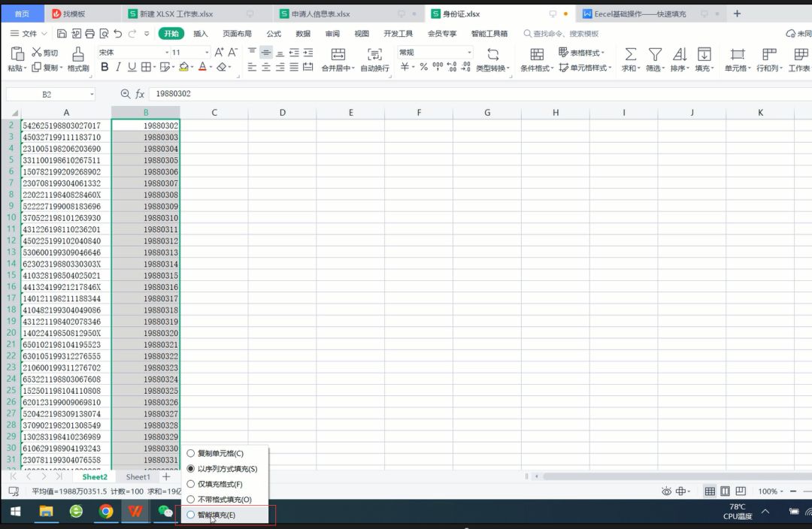Click the Print icon in quick toolbar
Viewport: 812px width, 529px height.
pos(89,34)
